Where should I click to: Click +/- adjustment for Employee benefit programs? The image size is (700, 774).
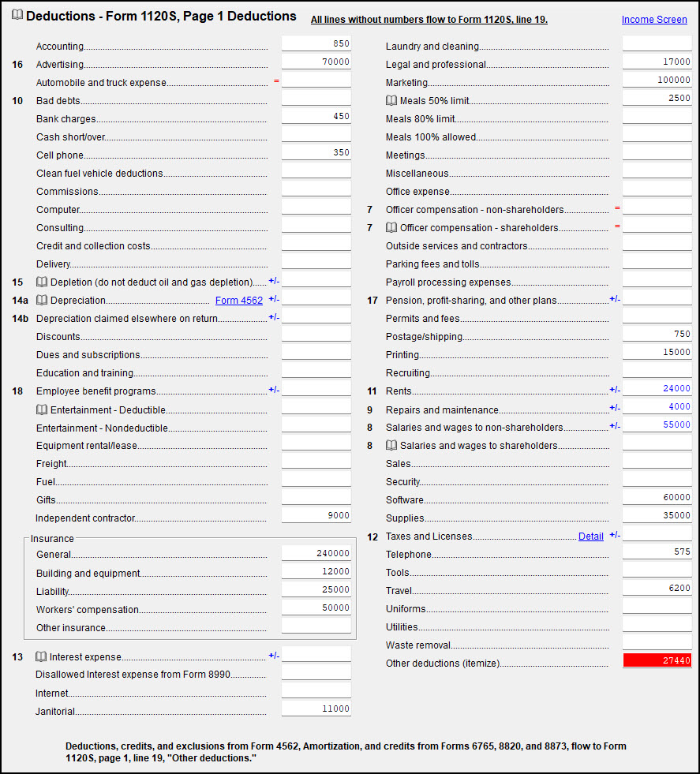point(274,390)
